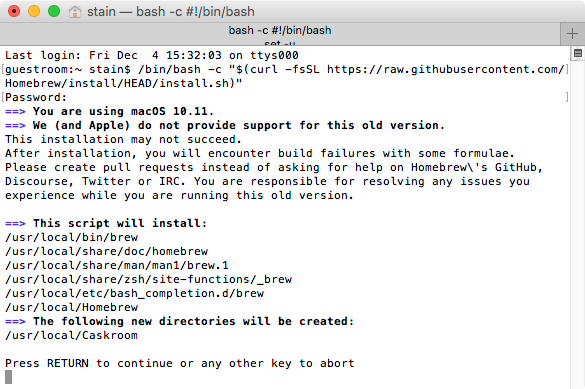Click the blinking cursor block at the bottom

pyautogui.click(x=9, y=377)
